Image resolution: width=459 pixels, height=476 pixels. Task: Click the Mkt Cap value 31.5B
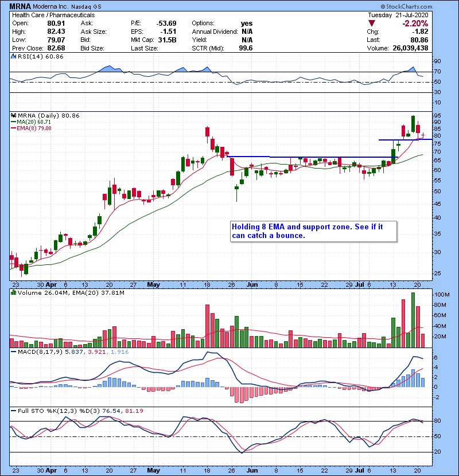tap(168, 40)
